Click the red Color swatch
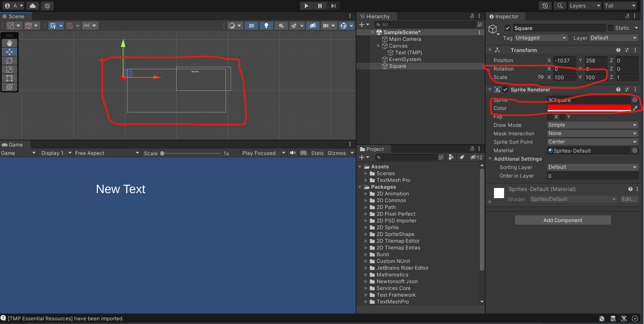Viewport: 644px width, 324px height. [589, 108]
